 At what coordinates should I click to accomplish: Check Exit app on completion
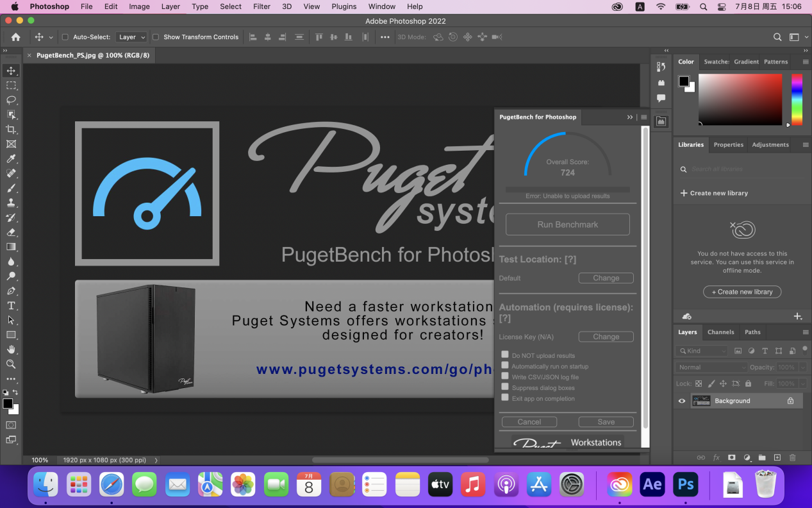coord(505,398)
